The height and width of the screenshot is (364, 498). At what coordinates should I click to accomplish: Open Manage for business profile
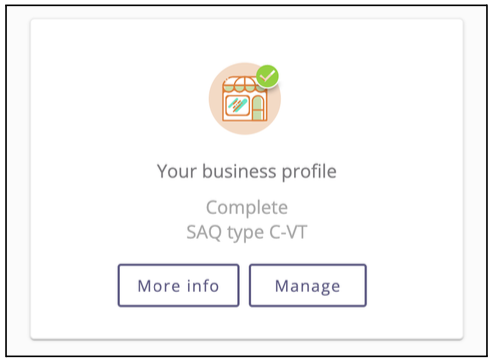pos(308,285)
